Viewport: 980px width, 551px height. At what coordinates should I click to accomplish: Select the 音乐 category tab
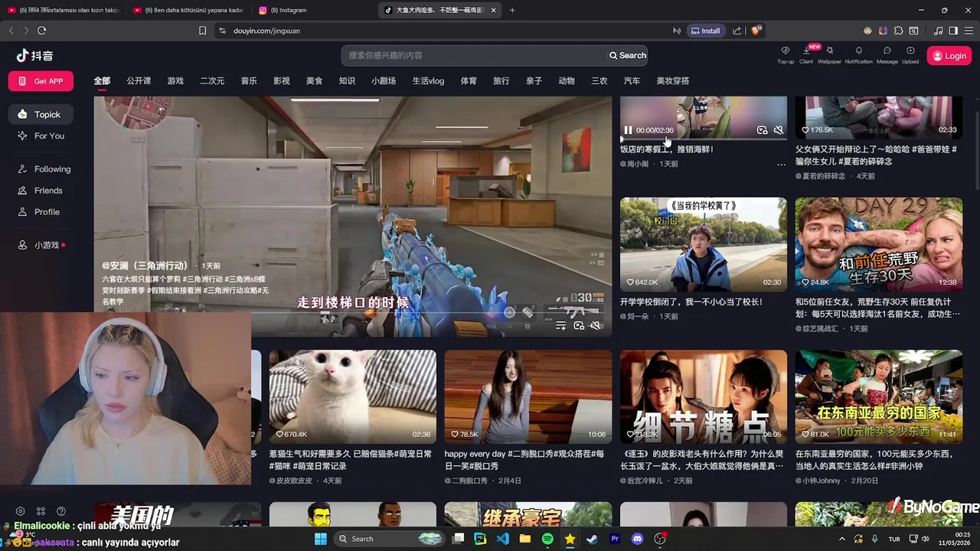click(249, 81)
